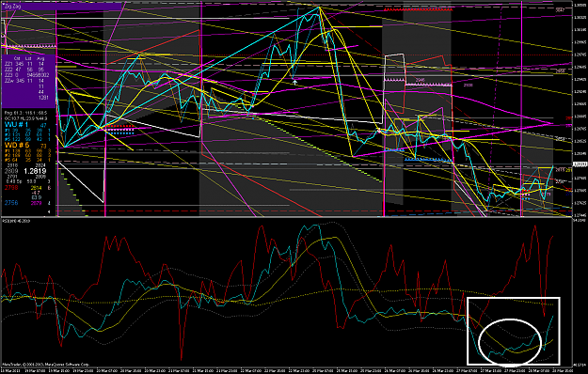Click the blue WU # 1 heading

click(17, 125)
